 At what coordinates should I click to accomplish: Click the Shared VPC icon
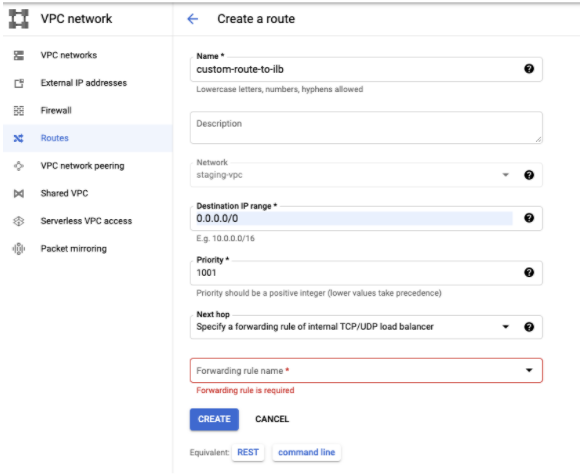pos(18,193)
